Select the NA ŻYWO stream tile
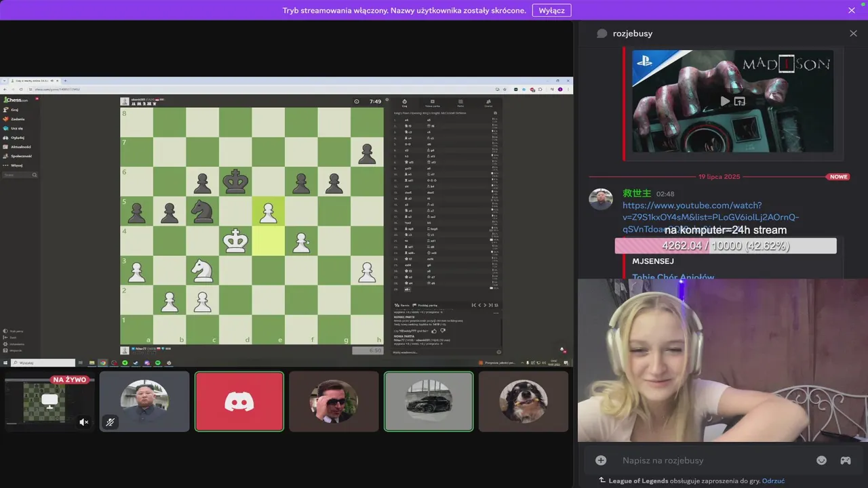 (50, 401)
